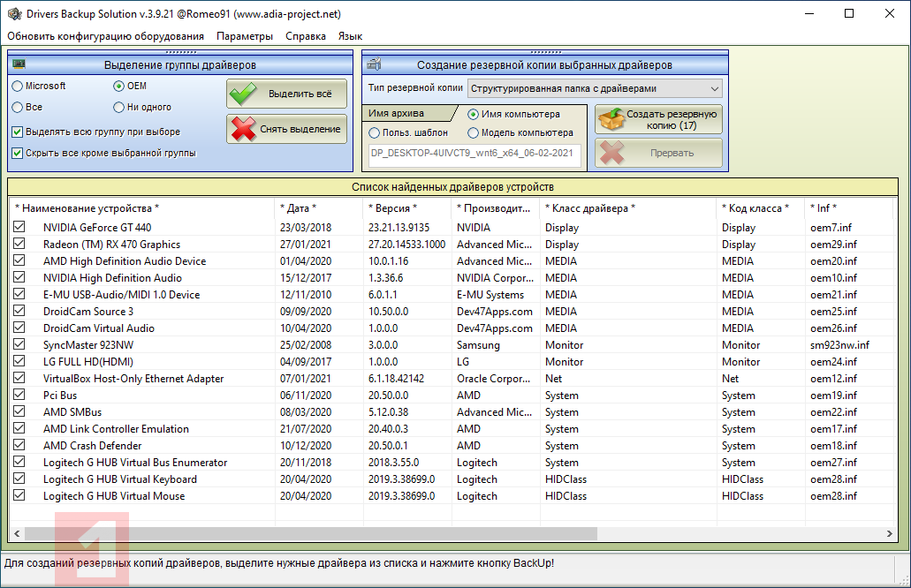The height and width of the screenshot is (588, 911).
Task: Sort by Версия column header
Action: (x=407, y=207)
